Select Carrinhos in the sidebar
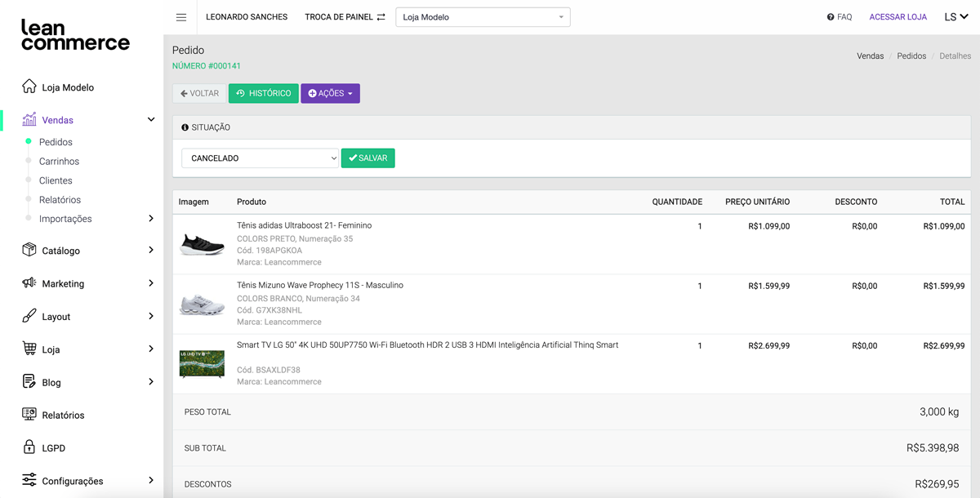The width and height of the screenshot is (980, 498). 59,162
